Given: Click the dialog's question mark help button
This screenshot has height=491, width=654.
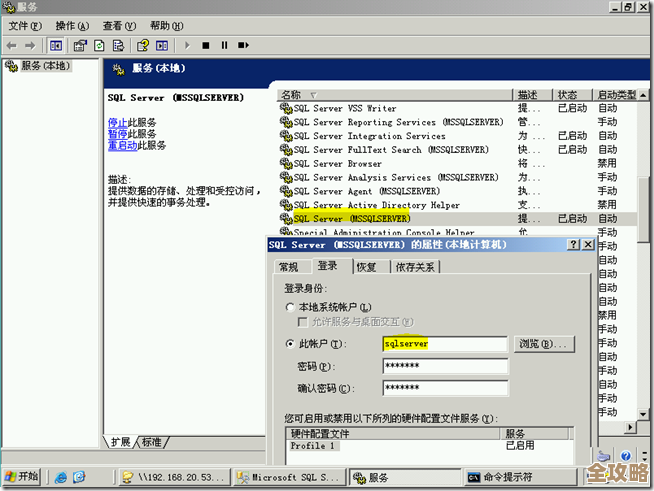Looking at the screenshot, I should pyautogui.click(x=573, y=244).
